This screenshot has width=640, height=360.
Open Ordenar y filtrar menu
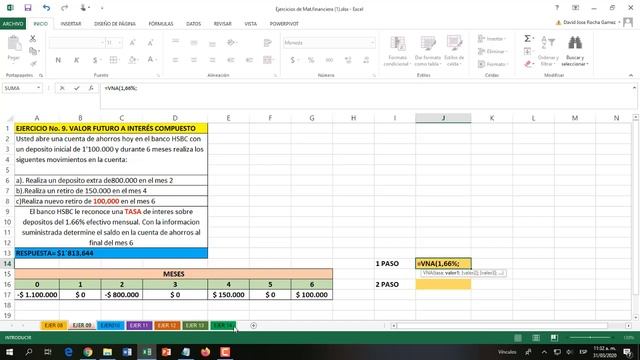coord(547,51)
